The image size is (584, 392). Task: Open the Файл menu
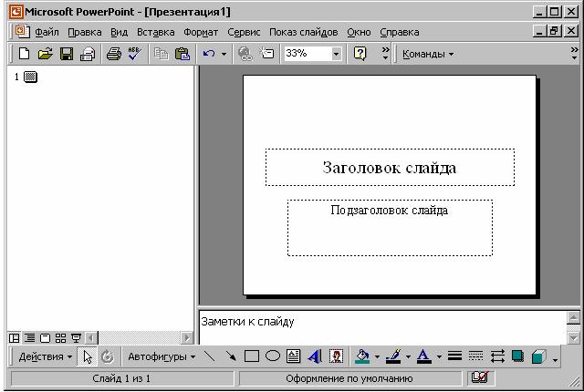click(47, 32)
